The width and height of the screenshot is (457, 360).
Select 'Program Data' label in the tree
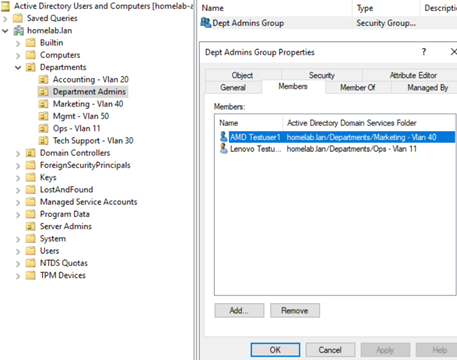[65, 214]
